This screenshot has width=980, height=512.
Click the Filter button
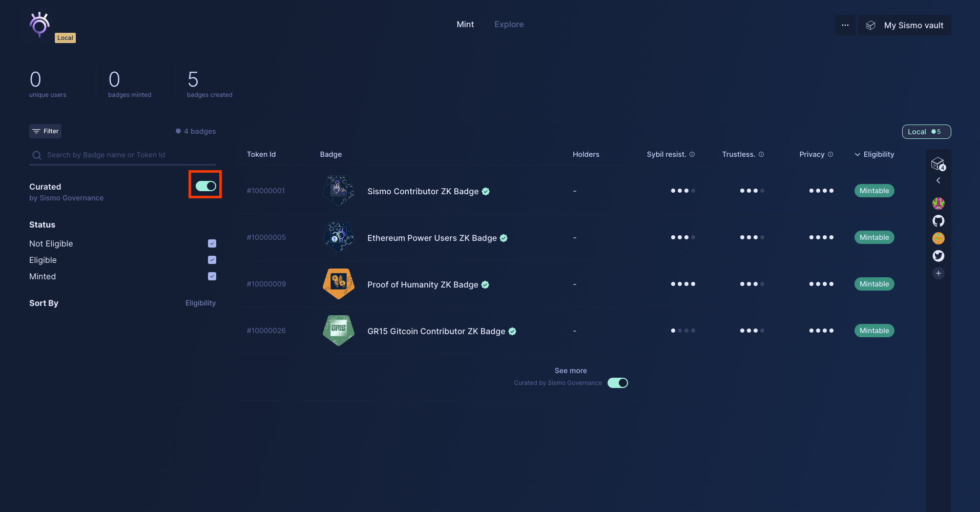tap(45, 131)
